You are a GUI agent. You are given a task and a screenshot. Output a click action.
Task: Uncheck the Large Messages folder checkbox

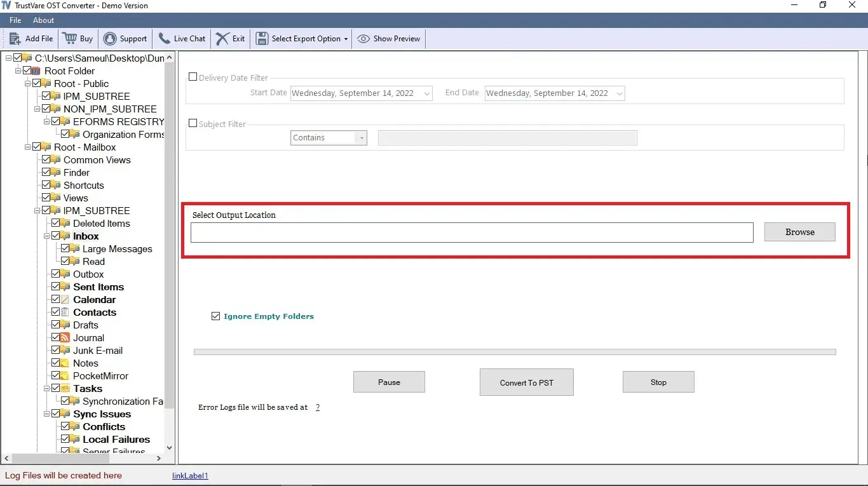pyautogui.click(x=65, y=248)
